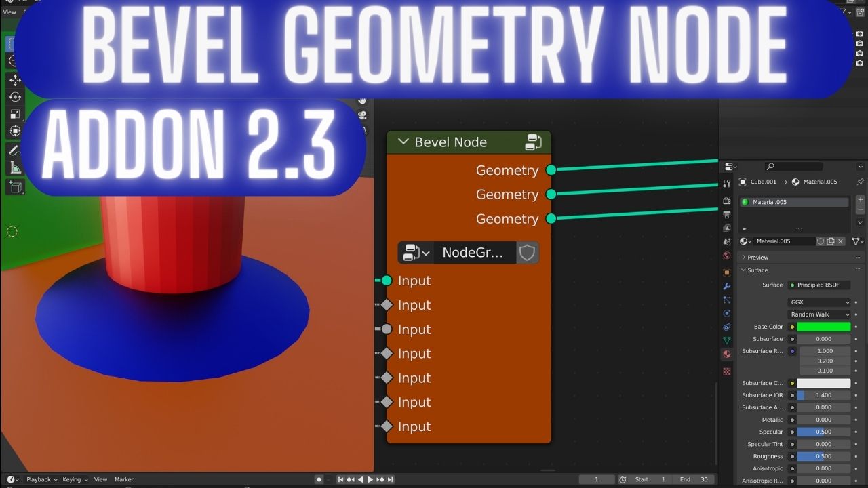The image size is (868, 488).
Task: Click the green Base Color swatch
Action: point(823,326)
